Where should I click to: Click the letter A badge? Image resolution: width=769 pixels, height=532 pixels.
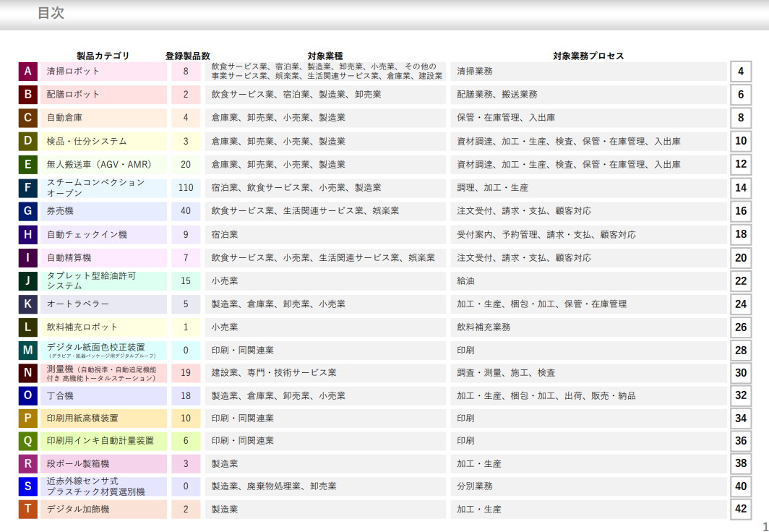coord(28,71)
